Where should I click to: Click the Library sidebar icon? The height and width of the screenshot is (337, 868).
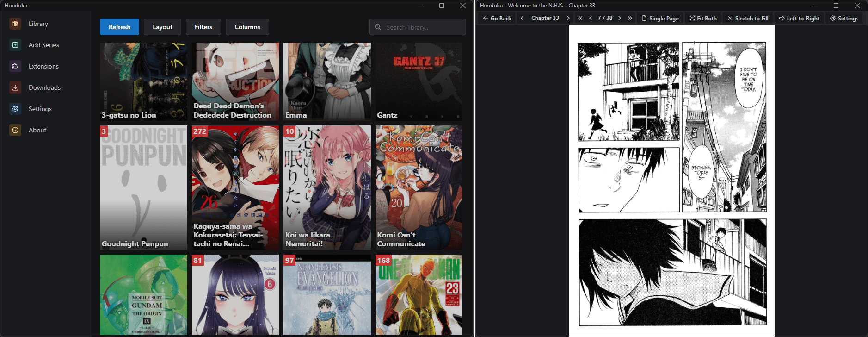[15, 24]
